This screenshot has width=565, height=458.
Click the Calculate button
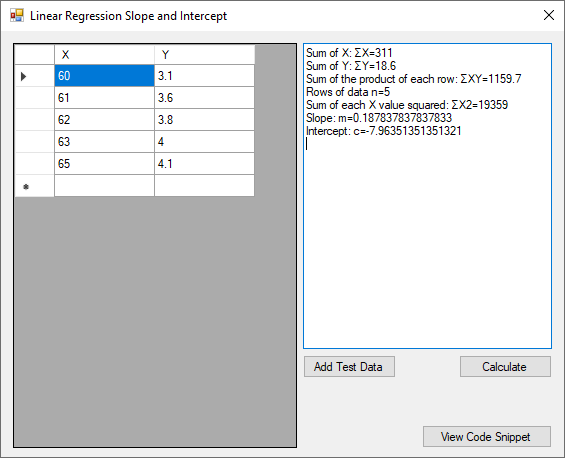coord(505,366)
